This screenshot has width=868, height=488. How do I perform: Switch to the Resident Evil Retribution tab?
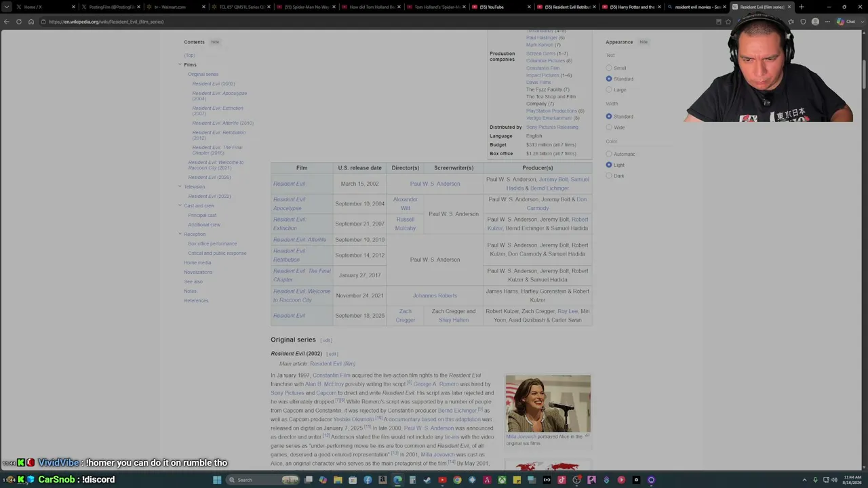(x=566, y=7)
